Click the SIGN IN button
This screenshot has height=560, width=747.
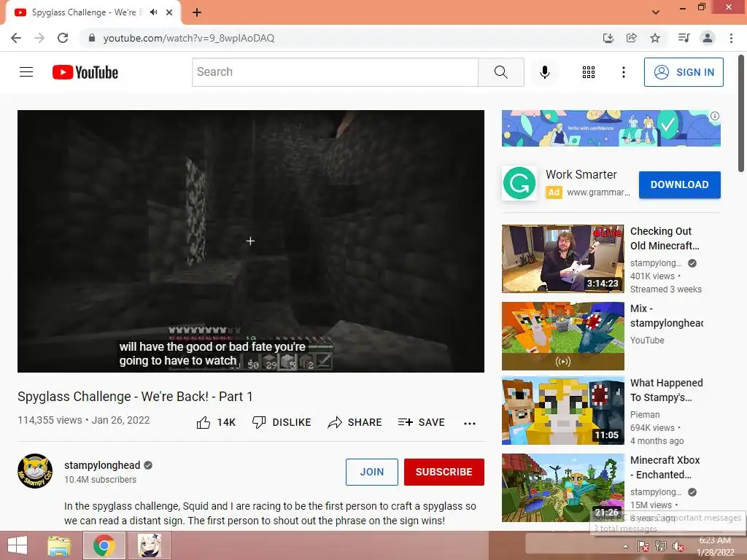pyautogui.click(x=684, y=72)
